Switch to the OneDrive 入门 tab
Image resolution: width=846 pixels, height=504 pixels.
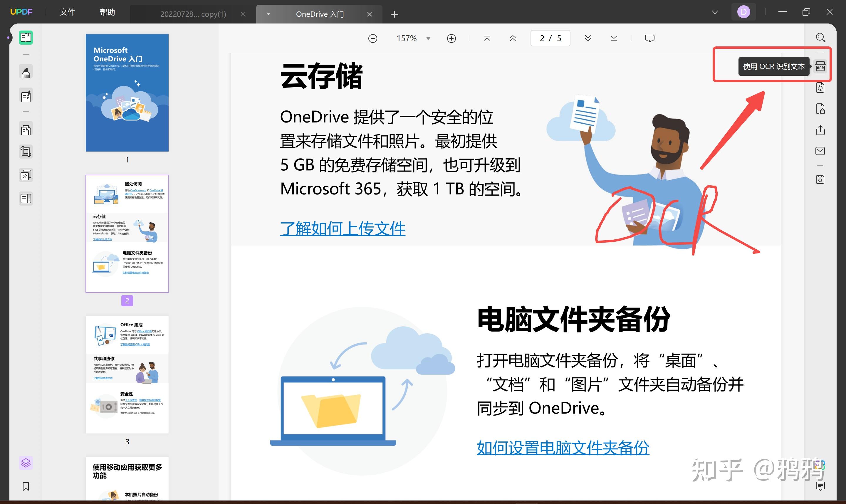coord(320,14)
